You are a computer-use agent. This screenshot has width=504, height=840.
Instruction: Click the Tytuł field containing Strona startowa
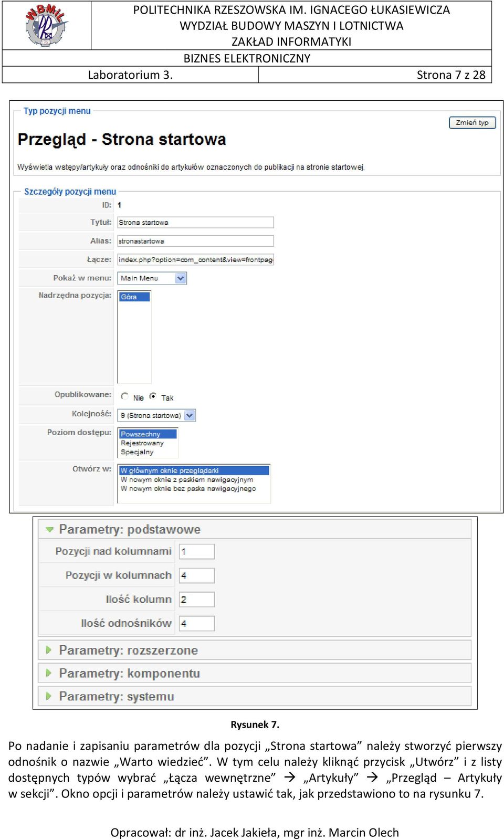click(195, 223)
